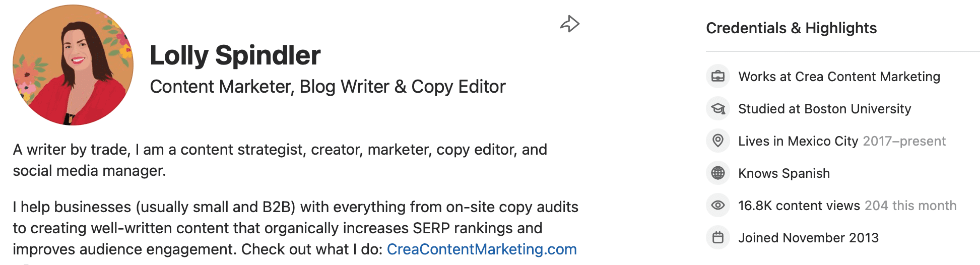This screenshot has height=265, width=980.
Task: Click the calendar joined date icon
Action: 718,237
